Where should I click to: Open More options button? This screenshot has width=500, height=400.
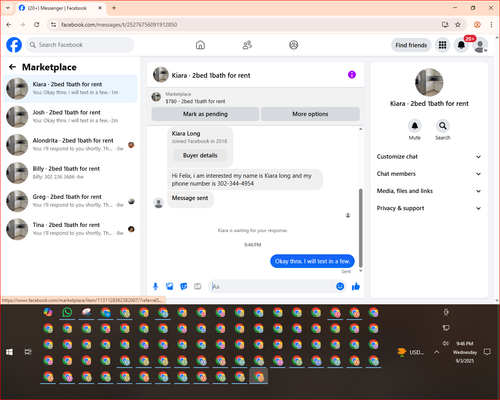(x=310, y=114)
